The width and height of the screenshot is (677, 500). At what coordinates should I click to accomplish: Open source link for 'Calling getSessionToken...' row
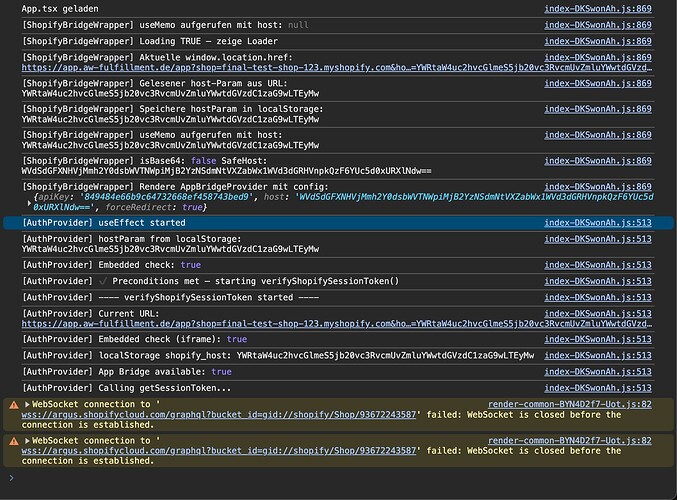(x=598, y=388)
